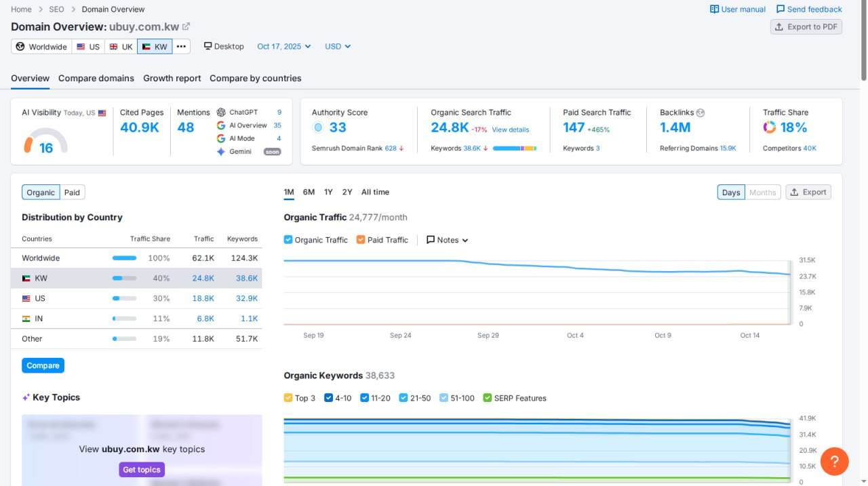868x486 pixels.
Task: Open the USD currency dropdown
Action: point(338,47)
